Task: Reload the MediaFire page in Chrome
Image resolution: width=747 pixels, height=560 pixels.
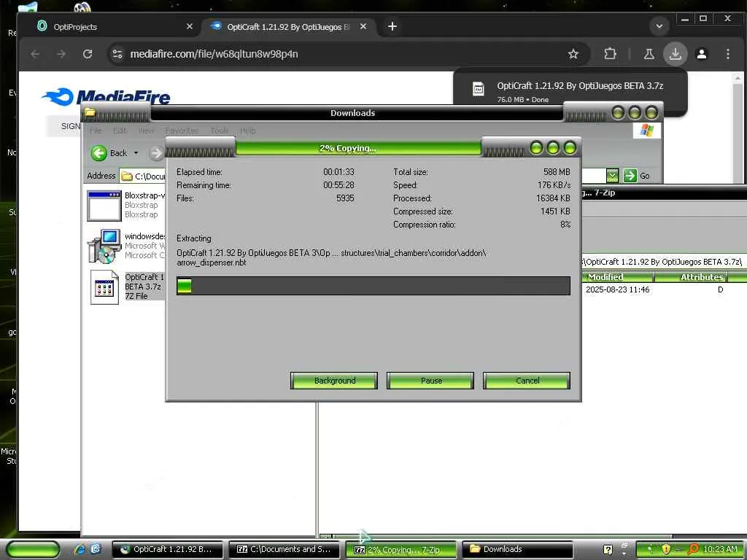Action: click(88, 54)
